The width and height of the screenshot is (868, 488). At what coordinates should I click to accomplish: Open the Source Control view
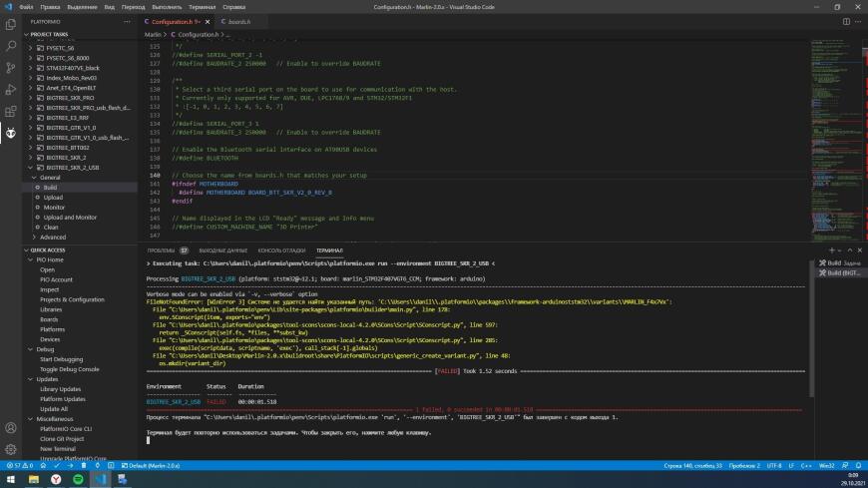tap(11, 68)
